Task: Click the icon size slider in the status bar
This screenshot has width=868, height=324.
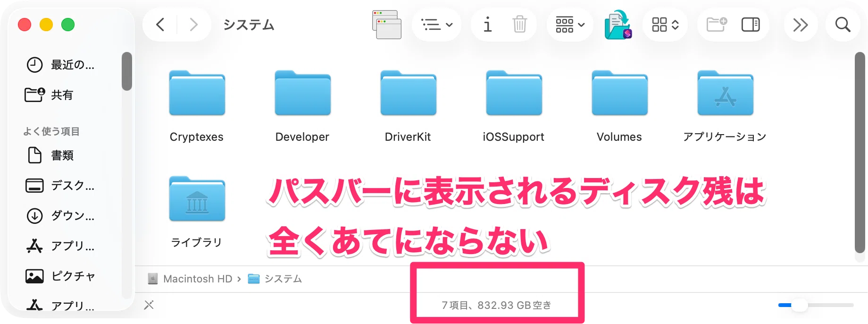Action: 816,305
